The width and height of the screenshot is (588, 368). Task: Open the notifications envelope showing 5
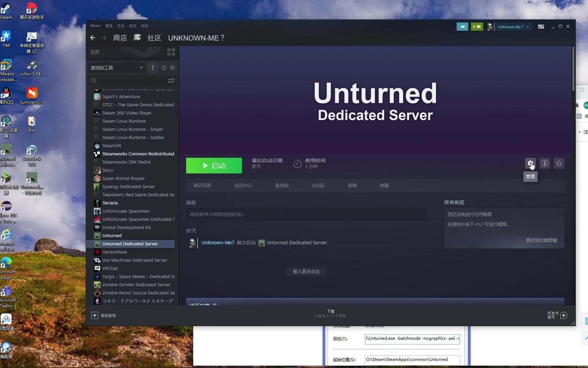477,27
